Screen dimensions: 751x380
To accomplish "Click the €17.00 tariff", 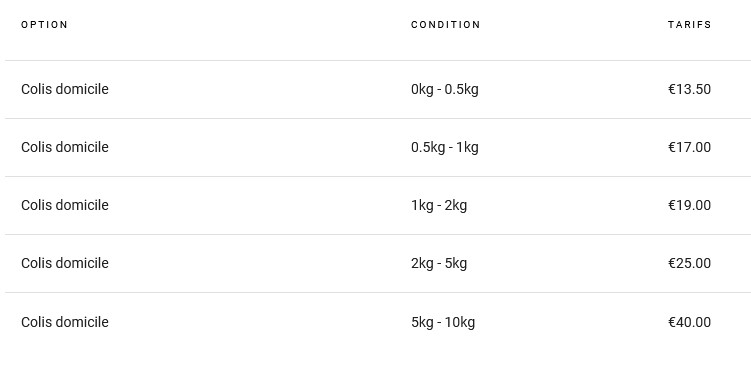I will 689,148.
